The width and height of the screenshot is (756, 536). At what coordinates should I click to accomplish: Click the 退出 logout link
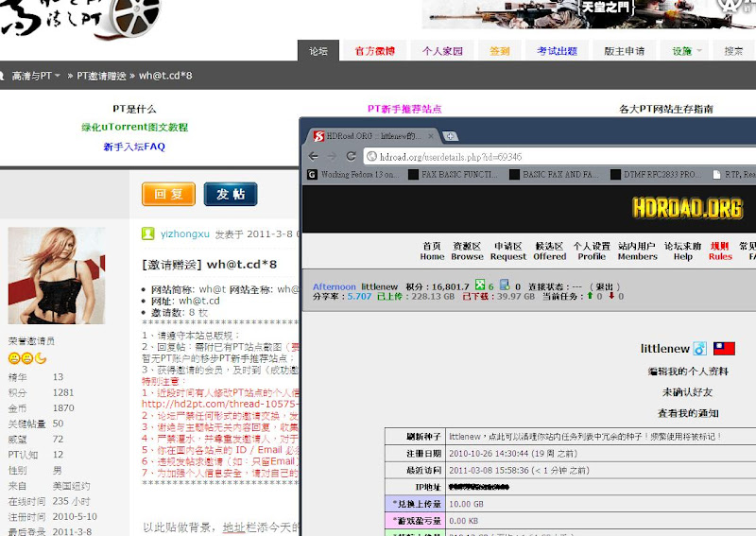(x=604, y=286)
